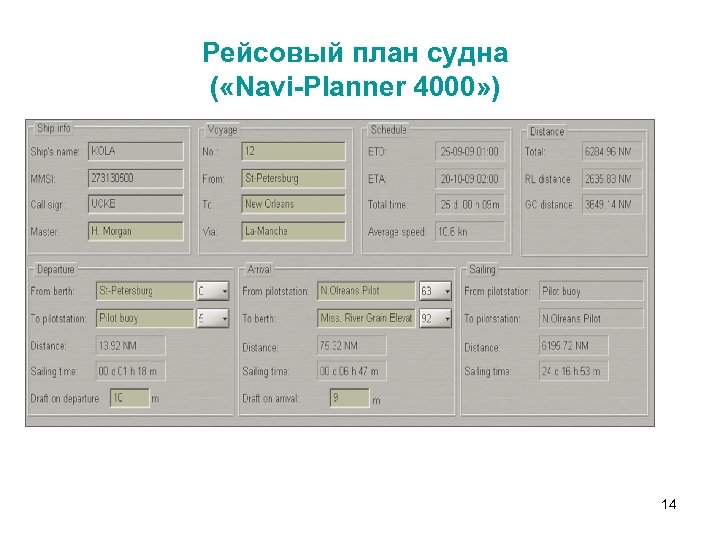Edit the Draft on departure field
The width and height of the screenshot is (720, 540).
(x=129, y=398)
